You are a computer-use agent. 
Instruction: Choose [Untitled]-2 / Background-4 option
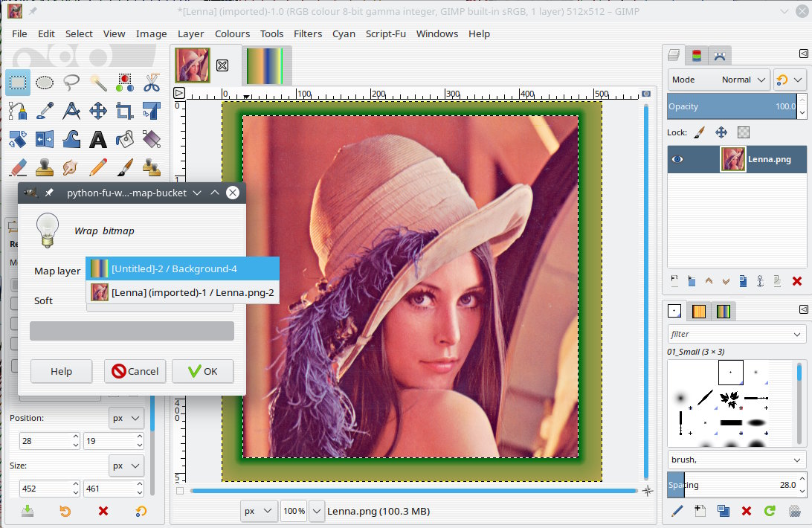click(183, 268)
